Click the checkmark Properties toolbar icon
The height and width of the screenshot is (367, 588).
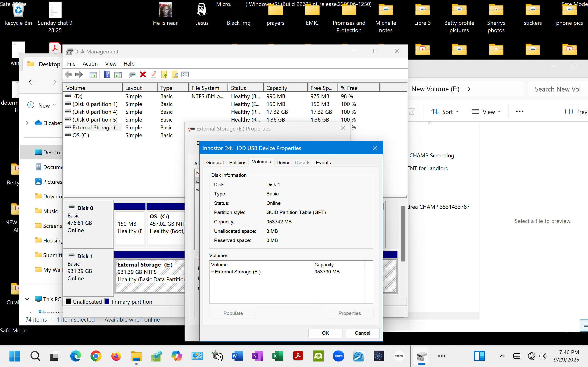tap(154, 74)
